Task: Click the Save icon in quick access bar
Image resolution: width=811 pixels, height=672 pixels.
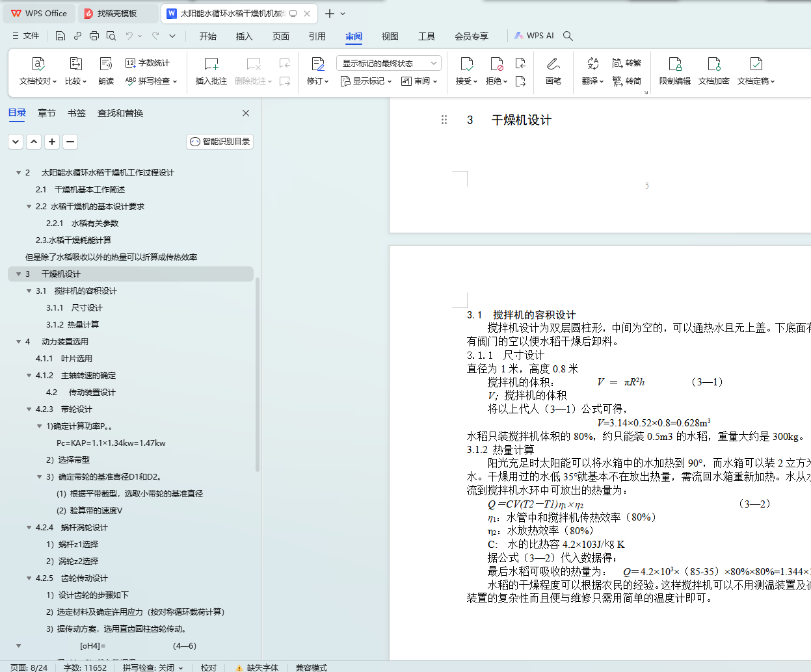Action: 60,36
